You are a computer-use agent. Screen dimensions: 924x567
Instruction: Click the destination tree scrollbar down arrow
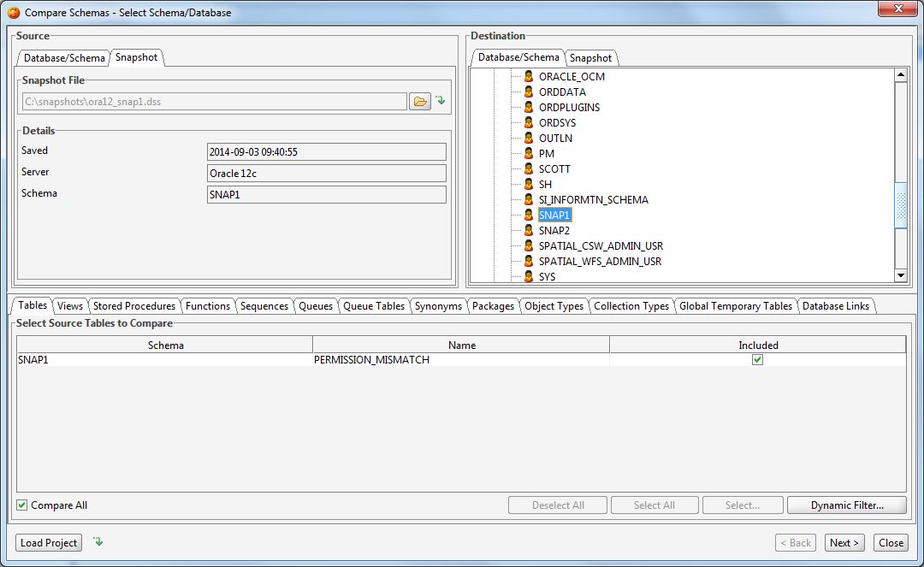tap(902, 275)
